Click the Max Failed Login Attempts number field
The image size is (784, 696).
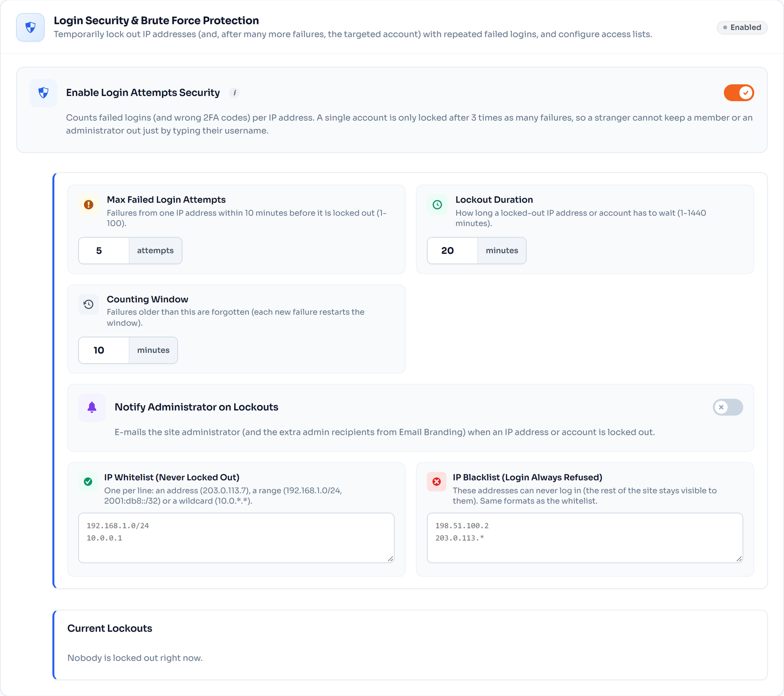pyautogui.click(x=104, y=250)
